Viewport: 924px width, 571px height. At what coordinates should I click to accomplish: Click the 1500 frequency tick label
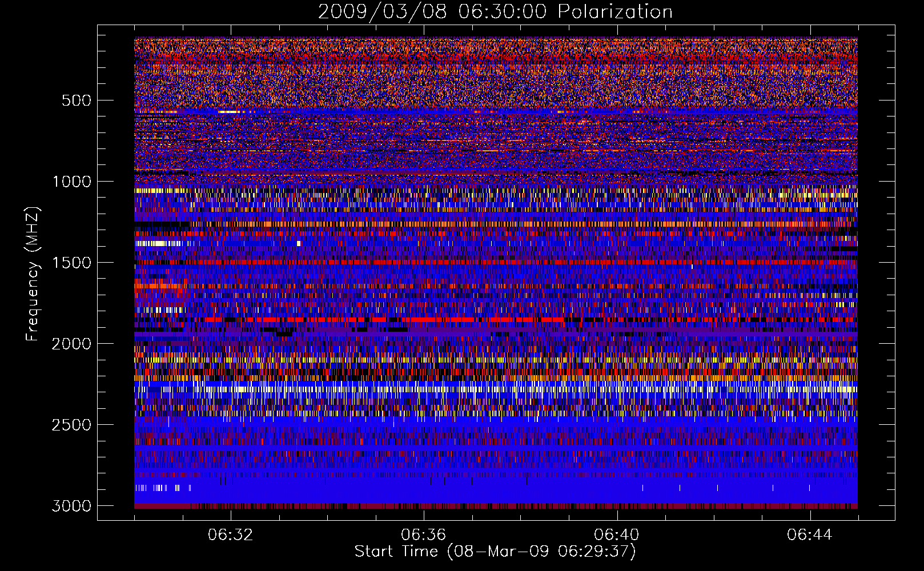(71, 263)
